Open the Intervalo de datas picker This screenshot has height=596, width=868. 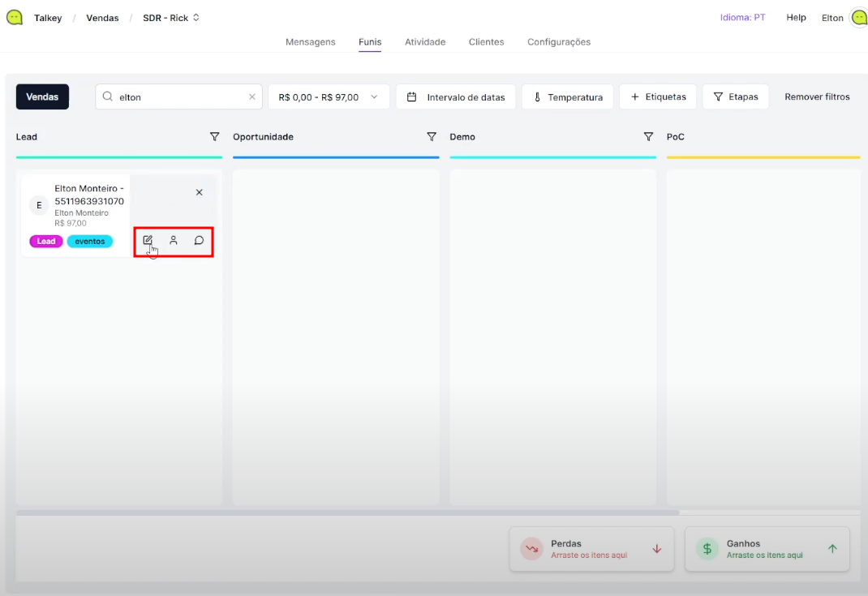coord(455,97)
